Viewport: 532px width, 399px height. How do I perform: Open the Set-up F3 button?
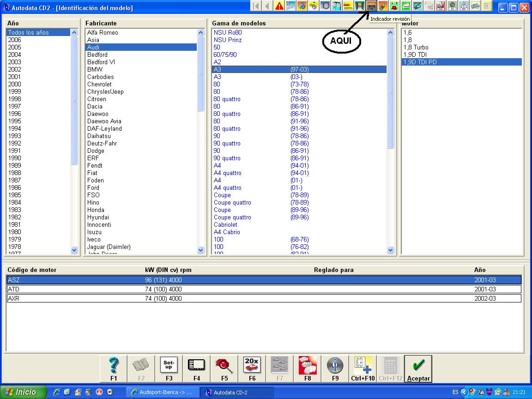pyautogui.click(x=169, y=369)
